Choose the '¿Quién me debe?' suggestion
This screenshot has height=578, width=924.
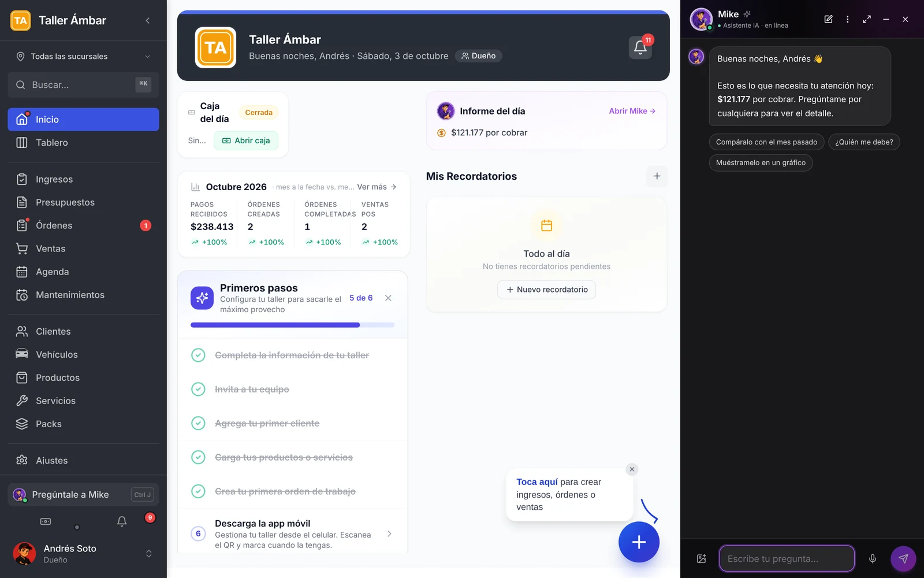click(864, 142)
